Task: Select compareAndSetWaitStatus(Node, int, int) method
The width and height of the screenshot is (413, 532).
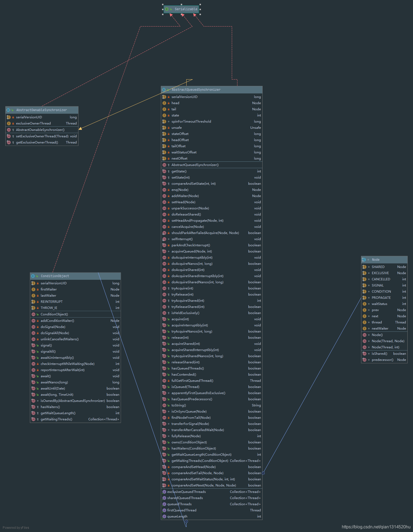Action: 211,479
